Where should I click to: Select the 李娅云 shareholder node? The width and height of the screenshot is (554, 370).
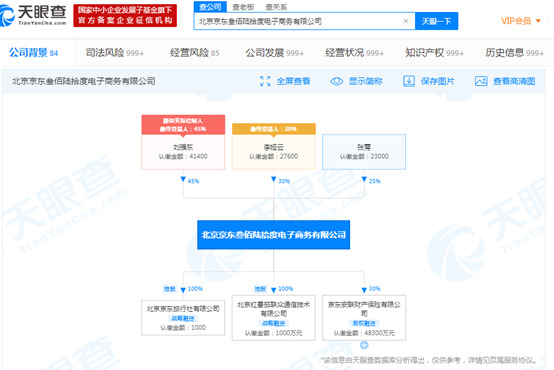coord(273,152)
